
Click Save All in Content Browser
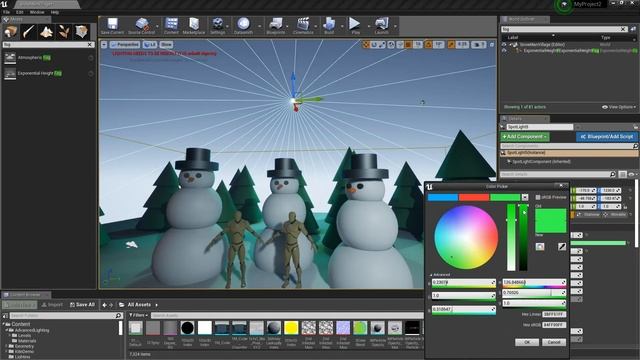pos(82,305)
